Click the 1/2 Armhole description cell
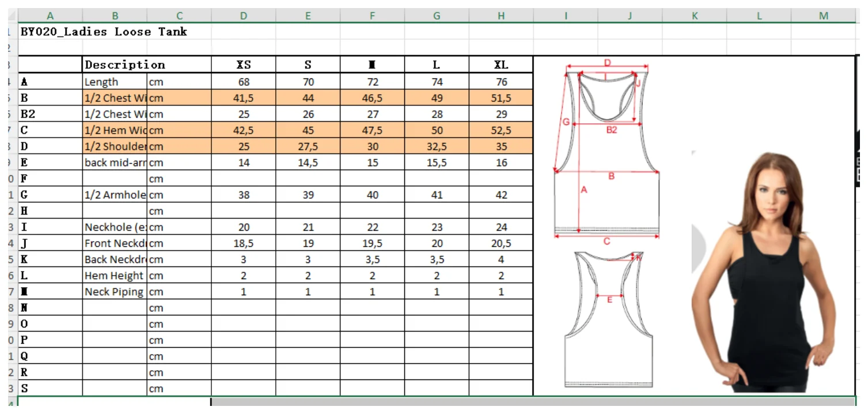This screenshot has width=868, height=414. [x=115, y=195]
